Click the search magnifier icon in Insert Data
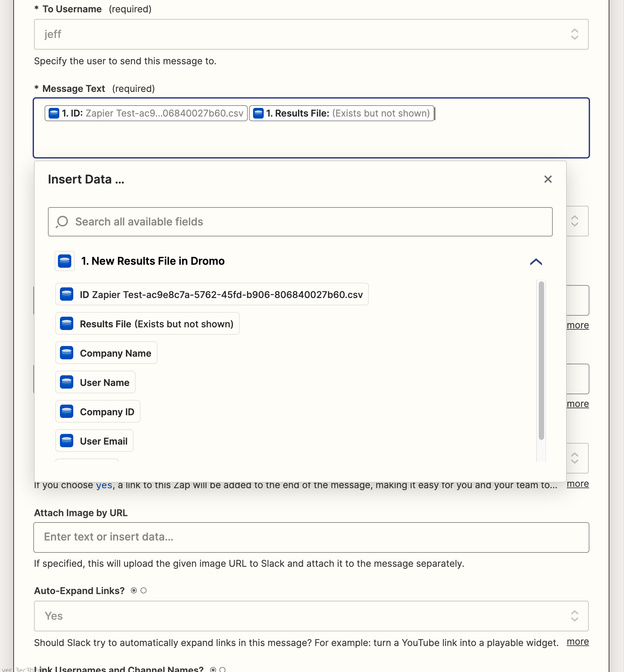Viewport: 624px width, 672px height. click(x=62, y=222)
